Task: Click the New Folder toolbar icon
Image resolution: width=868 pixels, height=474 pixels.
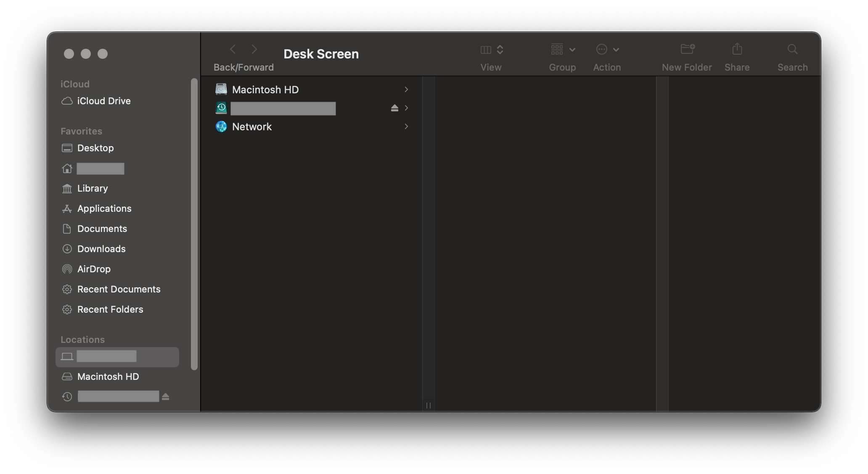Action: pos(687,50)
